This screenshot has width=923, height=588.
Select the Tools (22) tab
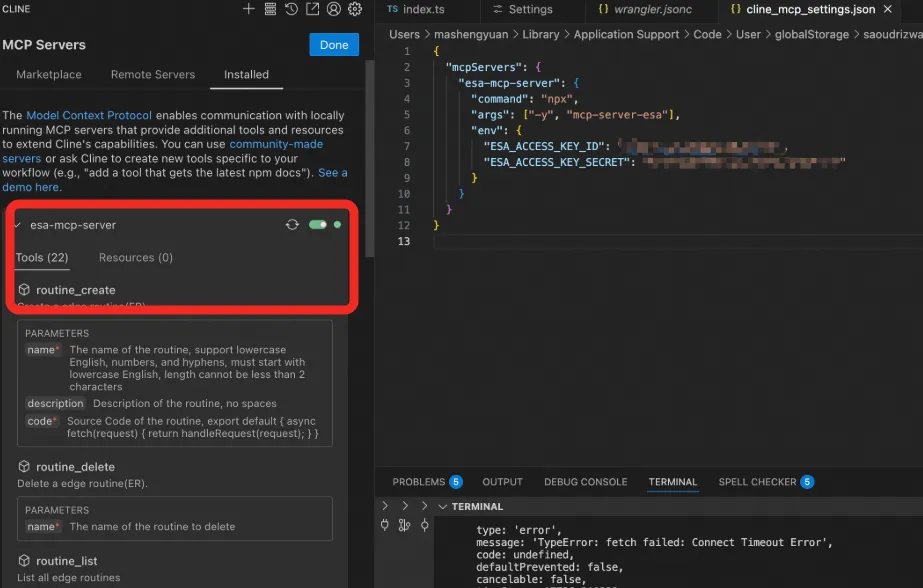(x=42, y=258)
